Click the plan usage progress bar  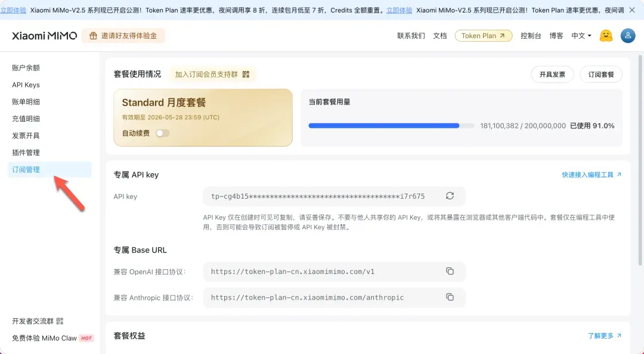pos(391,126)
